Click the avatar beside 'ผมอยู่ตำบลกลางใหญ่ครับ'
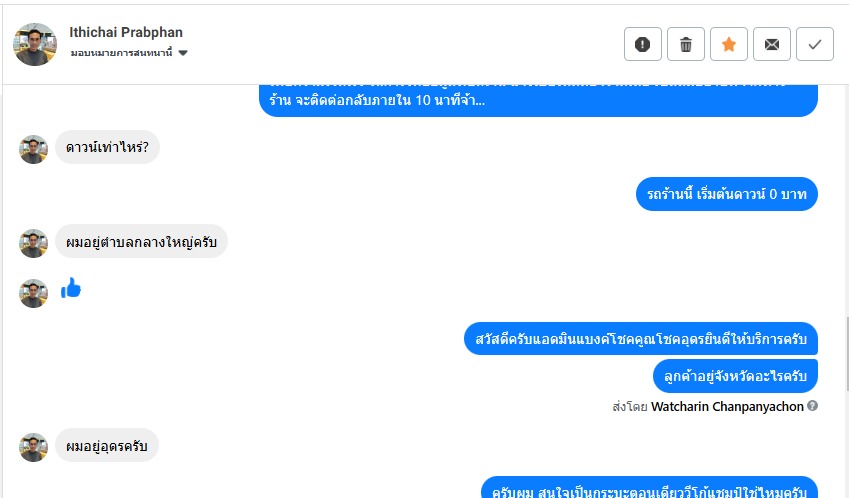Image resolution: width=849 pixels, height=498 pixels. 34,244
